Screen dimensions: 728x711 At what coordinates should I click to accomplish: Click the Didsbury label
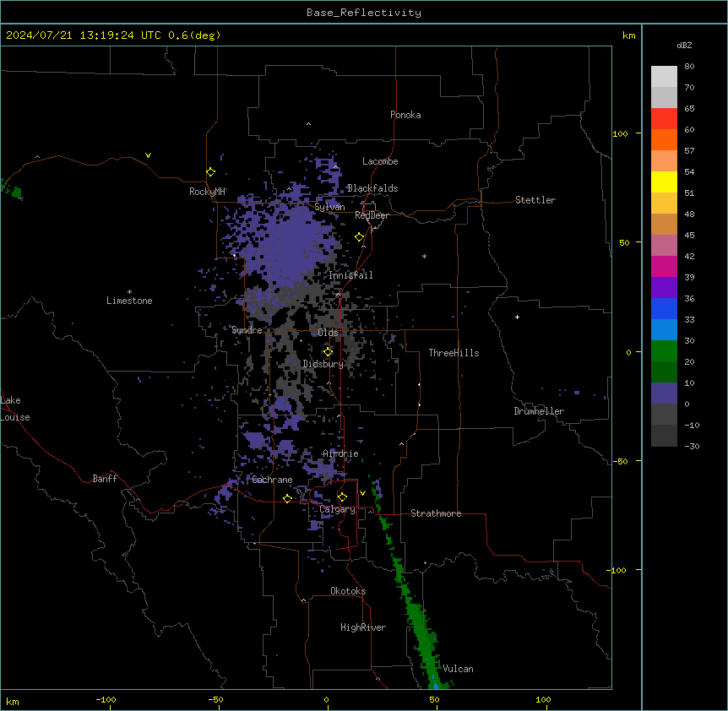pyautogui.click(x=323, y=364)
